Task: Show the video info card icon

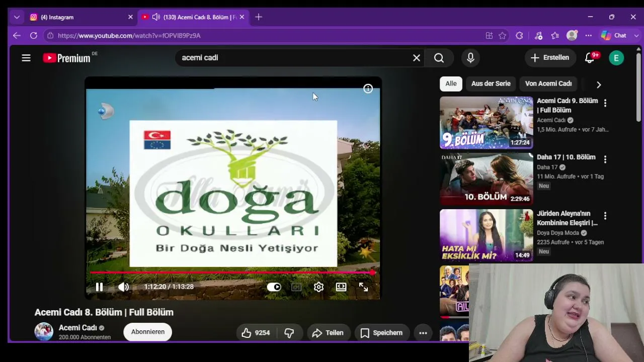Action: click(x=368, y=89)
